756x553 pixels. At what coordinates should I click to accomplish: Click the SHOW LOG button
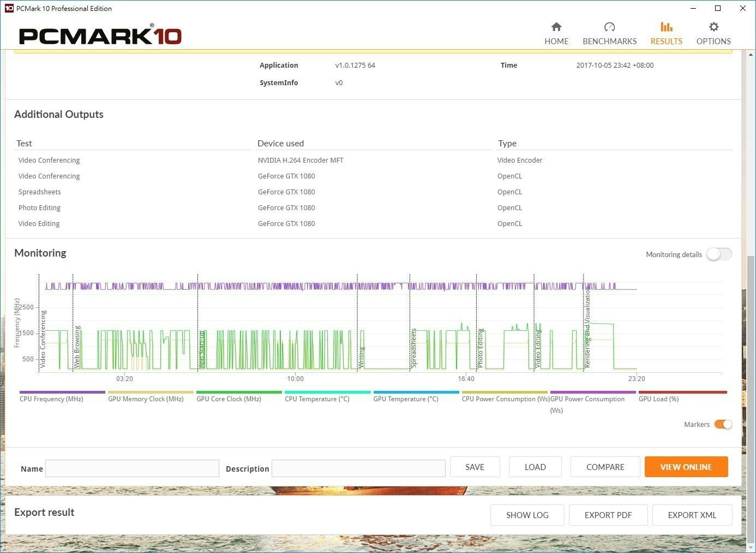pos(527,515)
